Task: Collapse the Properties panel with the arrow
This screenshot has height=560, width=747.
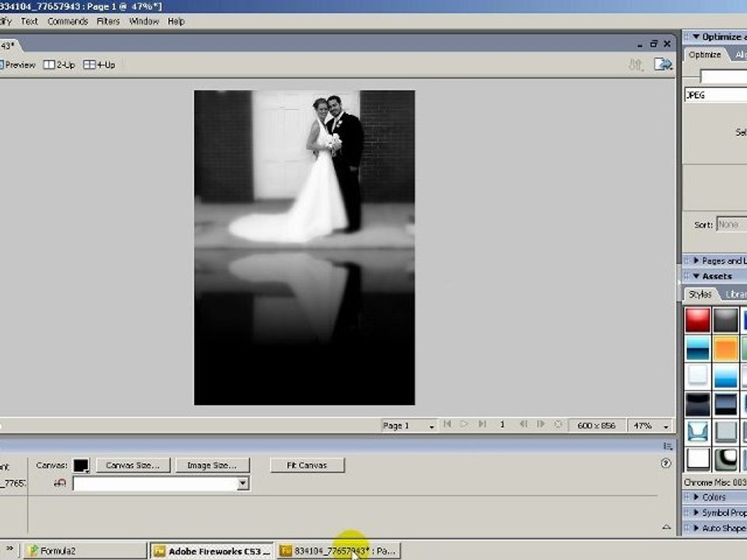Action: tap(666, 527)
